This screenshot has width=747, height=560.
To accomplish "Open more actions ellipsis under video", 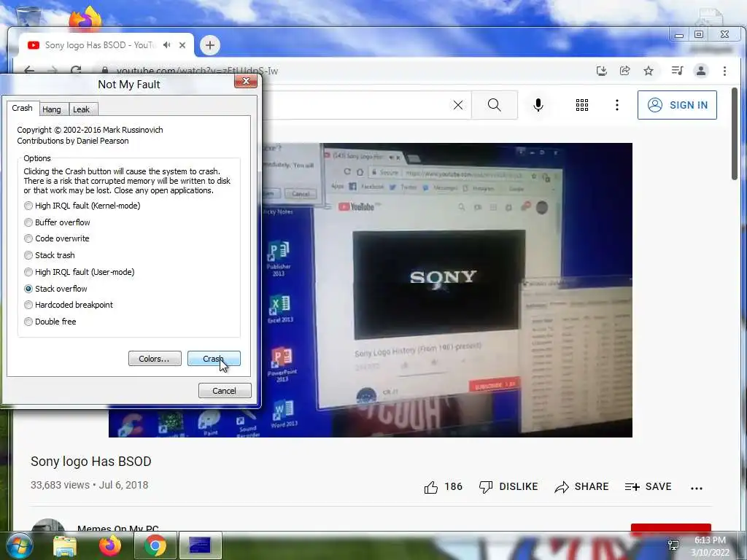I will pyautogui.click(x=697, y=488).
